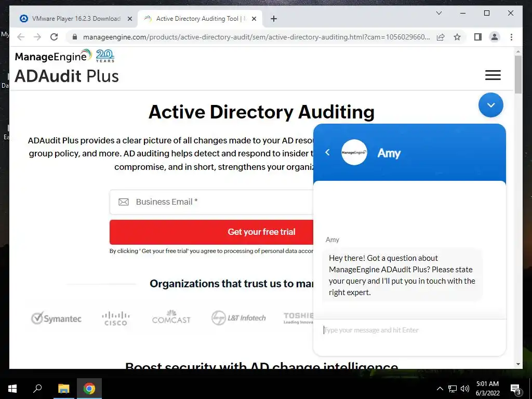Image resolution: width=532 pixels, height=399 pixels.
Task: Open the Chrome profile avatar
Action: tap(495, 37)
